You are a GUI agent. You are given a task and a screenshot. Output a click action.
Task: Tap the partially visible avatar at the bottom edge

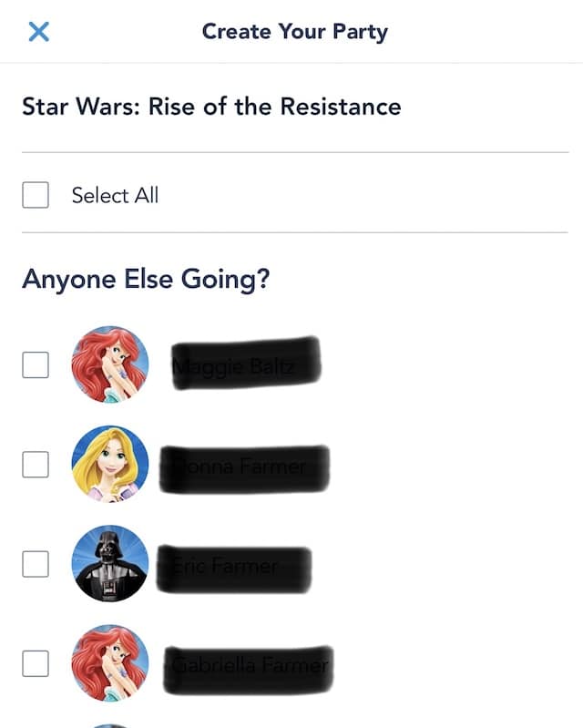110,725
